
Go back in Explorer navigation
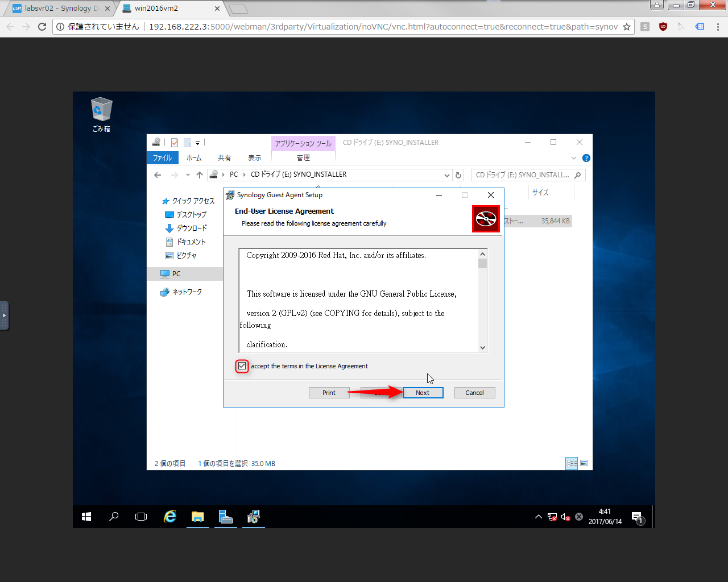158,175
